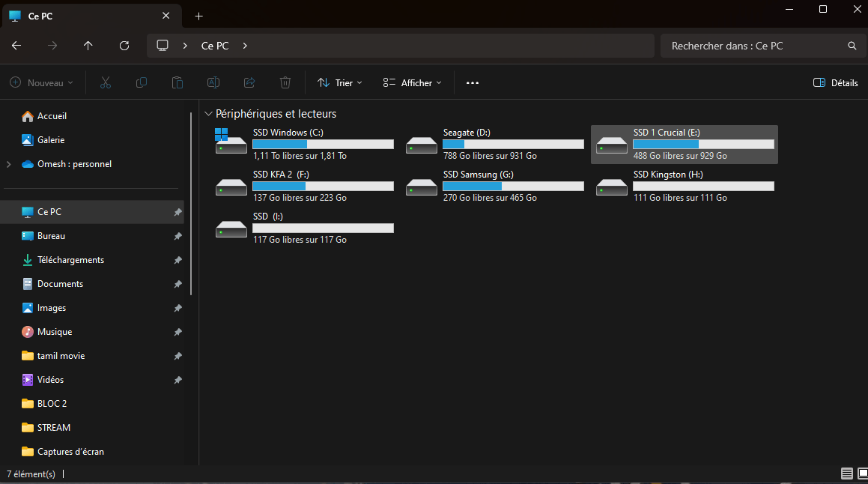Click the Seagate D: usage bar
The width and height of the screenshot is (868, 484).
(x=513, y=144)
